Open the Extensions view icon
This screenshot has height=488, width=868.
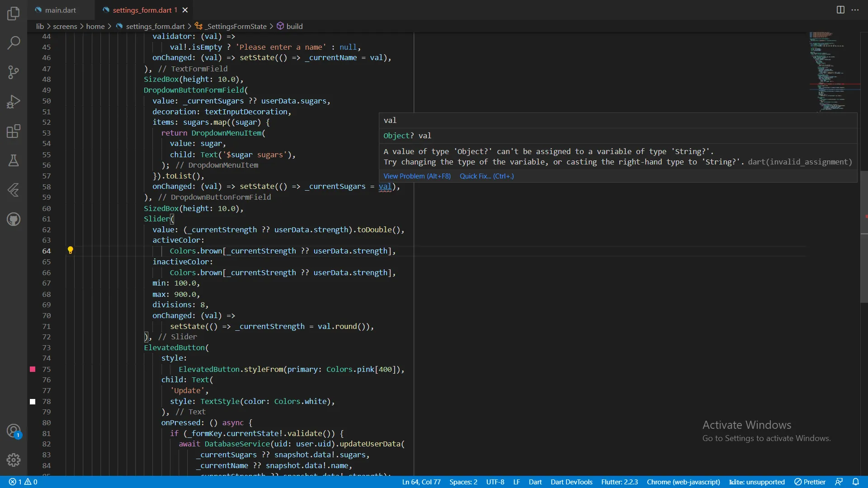pyautogui.click(x=14, y=131)
